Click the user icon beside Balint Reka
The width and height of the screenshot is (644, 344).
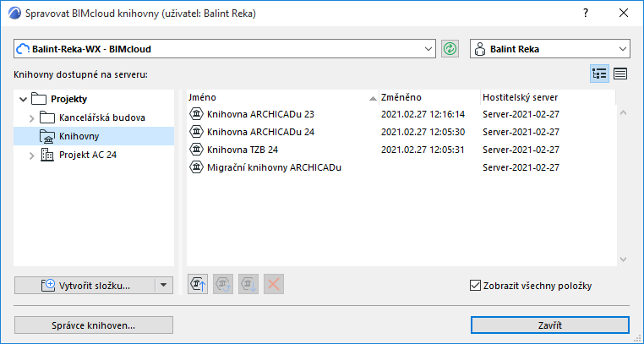pyautogui.click(x=479, y=49)
